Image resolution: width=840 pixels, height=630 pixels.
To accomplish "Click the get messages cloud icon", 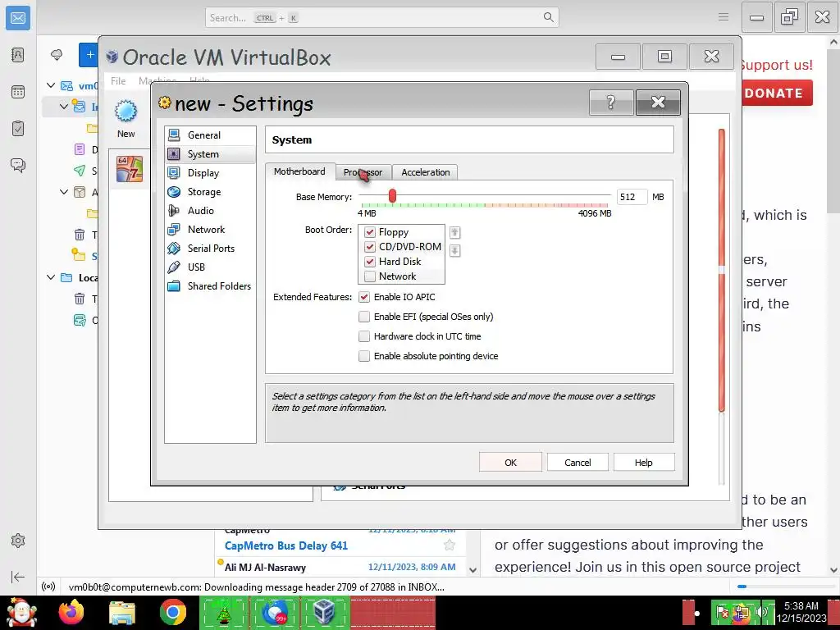I will [x=57, y=55].
